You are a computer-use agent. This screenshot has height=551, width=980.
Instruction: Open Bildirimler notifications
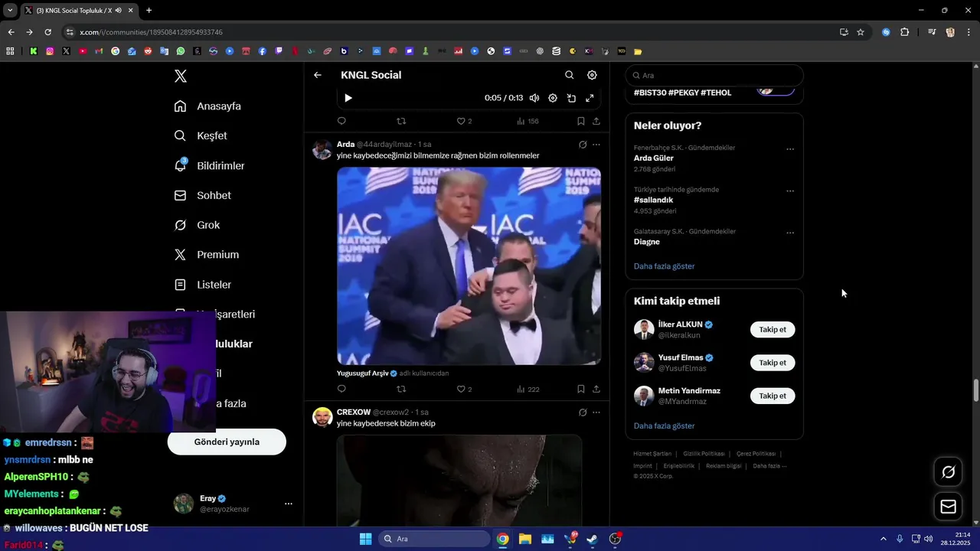[209, 165]
